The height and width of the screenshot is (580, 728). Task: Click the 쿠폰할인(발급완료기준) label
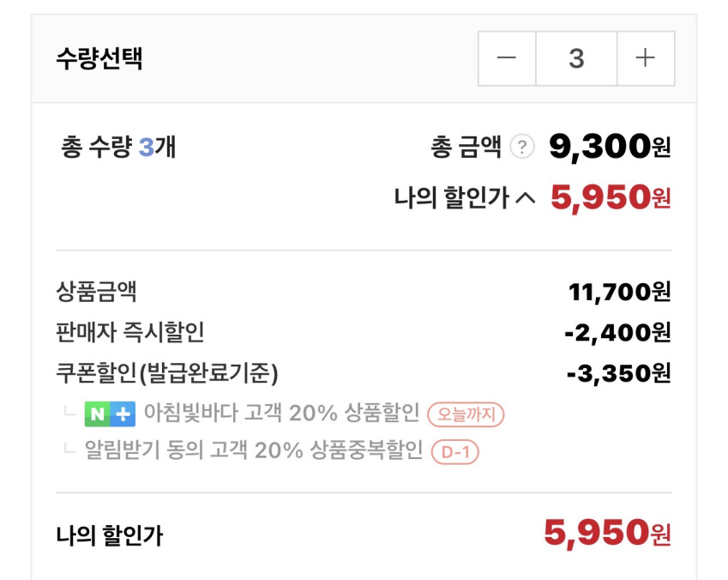pyautogui.click(x=167, y=373)
